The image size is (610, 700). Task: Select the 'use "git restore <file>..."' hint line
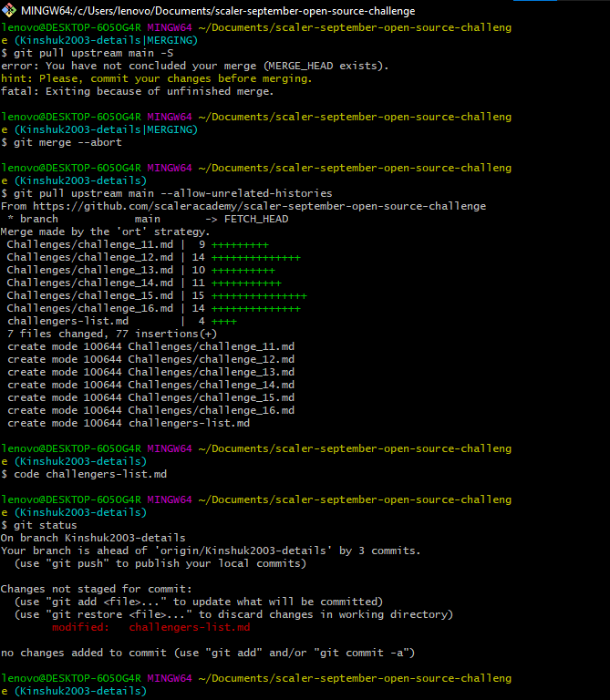pos(233,614)
